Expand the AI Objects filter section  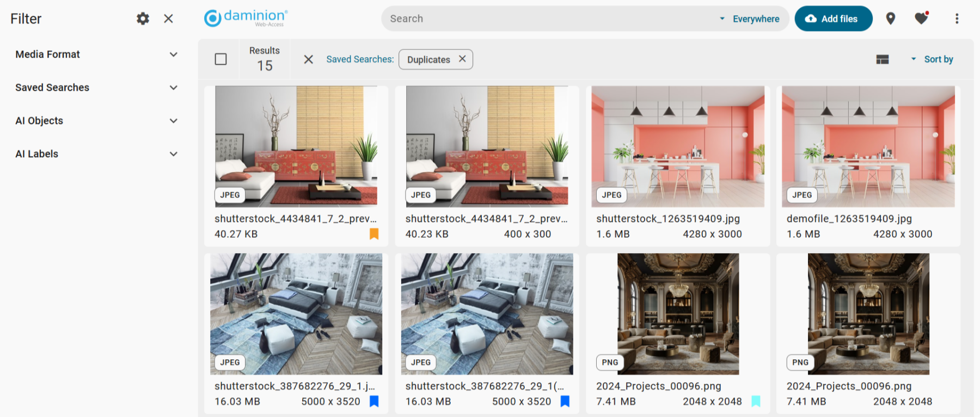(96, 121)
